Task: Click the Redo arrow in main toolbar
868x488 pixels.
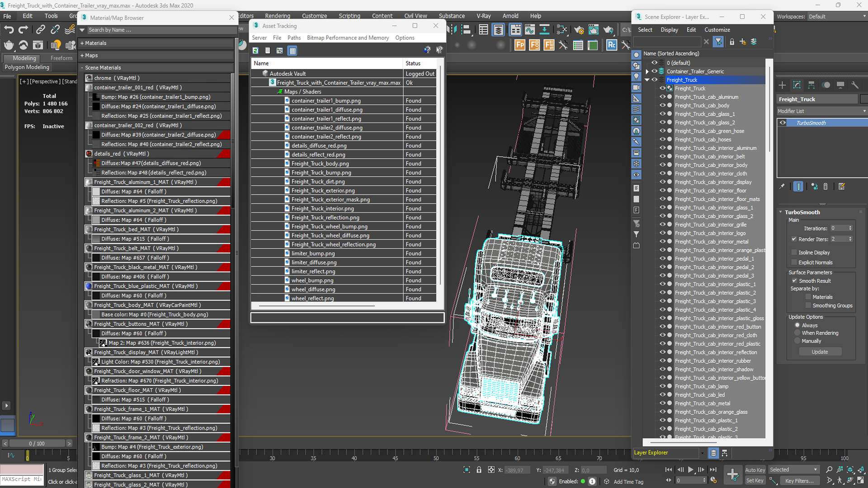Action: coord(23,30)
